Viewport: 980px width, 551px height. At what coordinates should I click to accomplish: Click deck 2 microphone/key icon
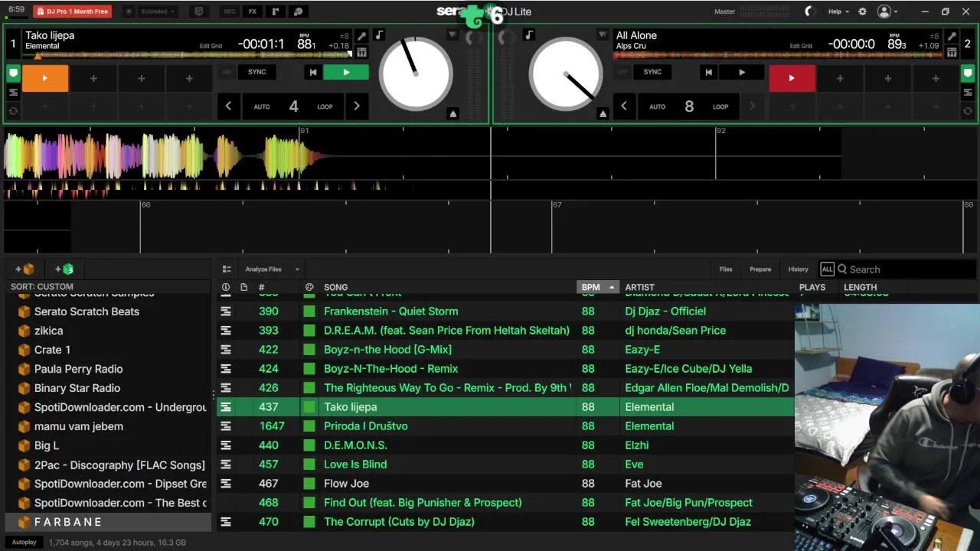952,36
